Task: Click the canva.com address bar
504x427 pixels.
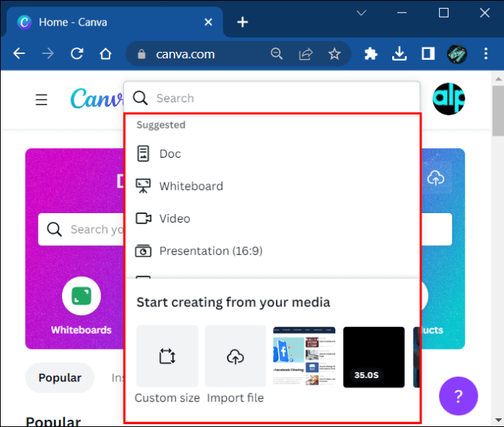Action: click(238, 54)
